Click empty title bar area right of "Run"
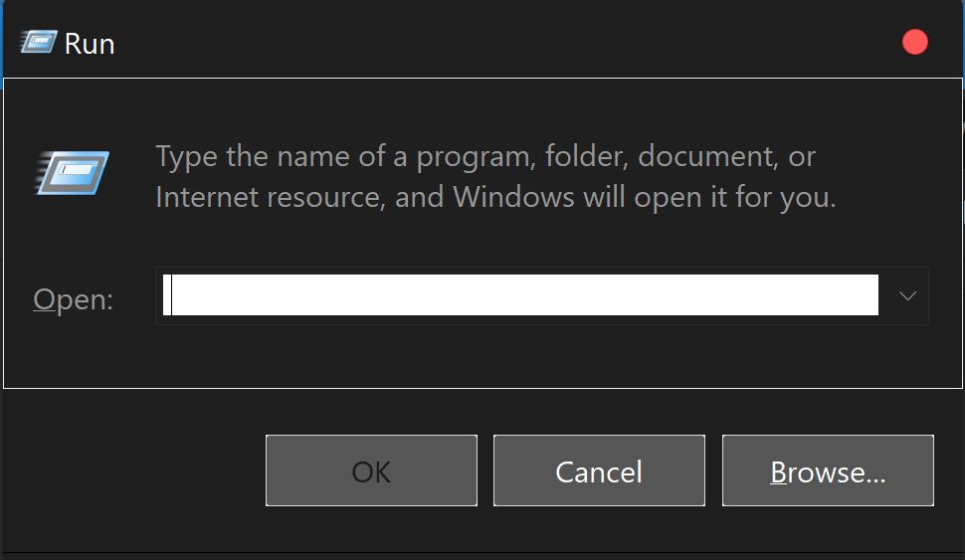The image size is (965, 560). pos(497,43)
